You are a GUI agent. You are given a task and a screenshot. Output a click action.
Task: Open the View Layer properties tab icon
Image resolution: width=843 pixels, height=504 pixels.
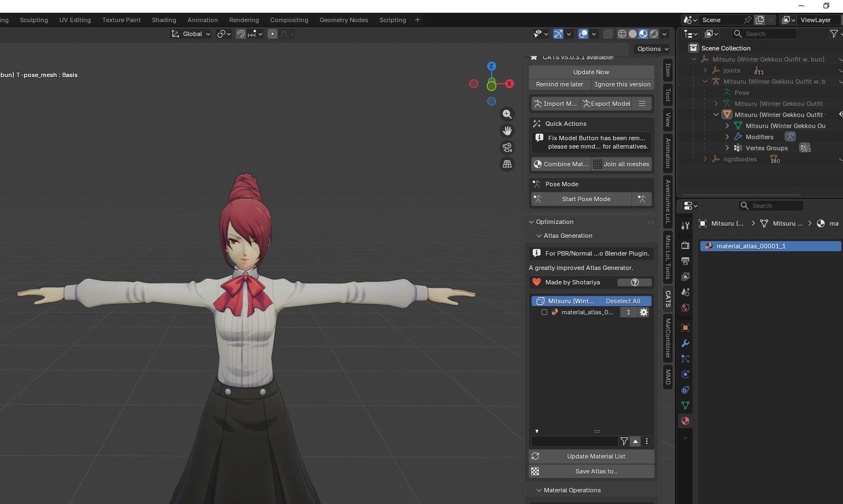pos(685,277)
